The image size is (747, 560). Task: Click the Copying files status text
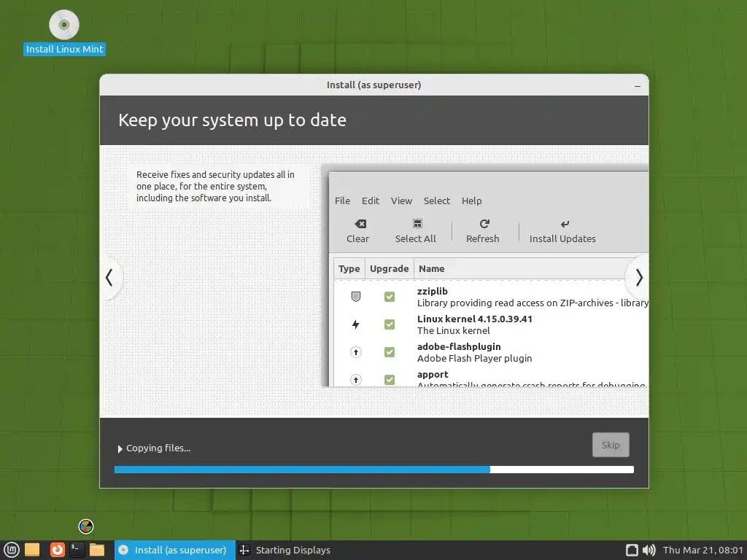(x=158, y=448)
